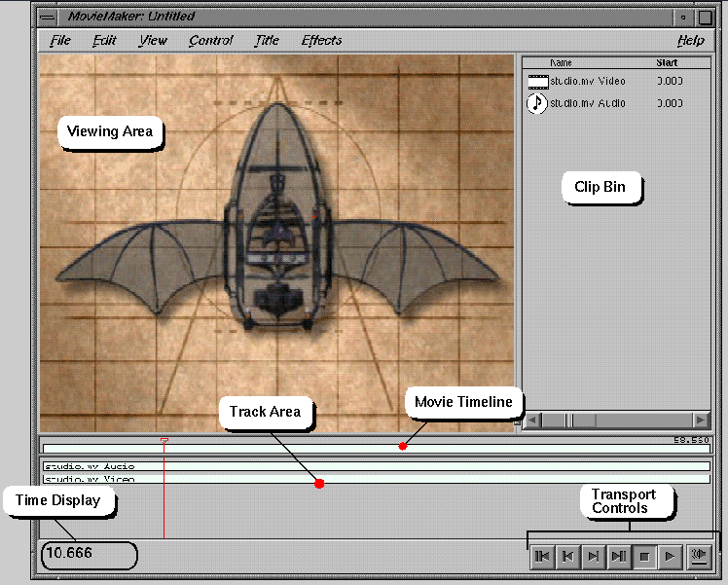Open the View menu
Image resolution: width=728 pixels, height=585 pixels.
point(153,40)
